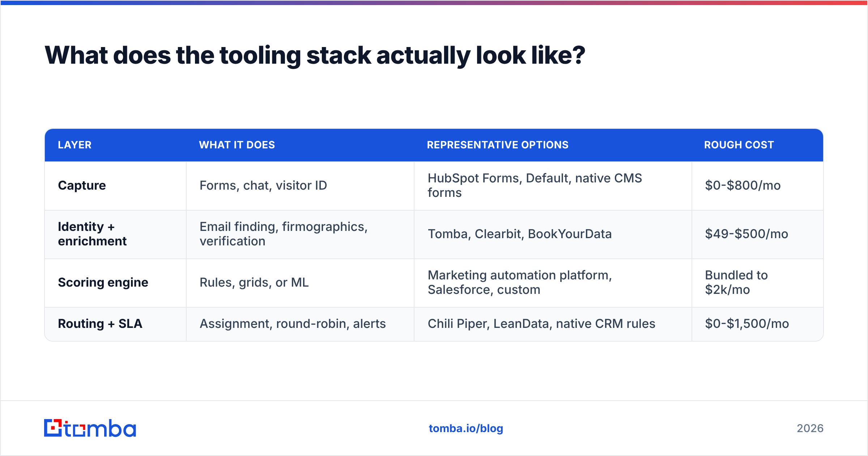Click the 'Rules, grids, or ML' cell
The image size is (868, 456).
tap(300, 283)
